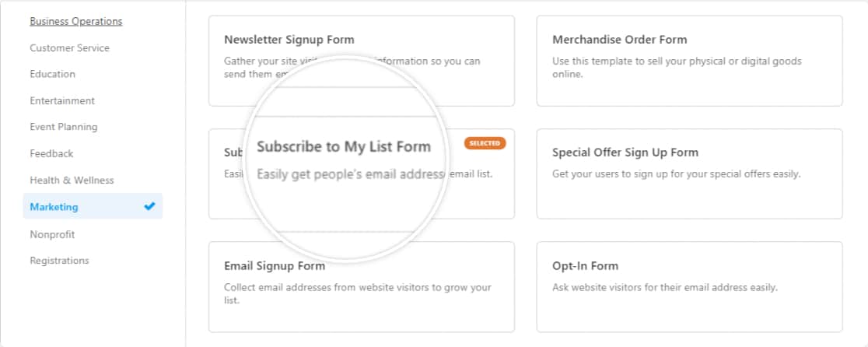
Task: Choose the Opt-In Form template
Action: click(585, 266)
